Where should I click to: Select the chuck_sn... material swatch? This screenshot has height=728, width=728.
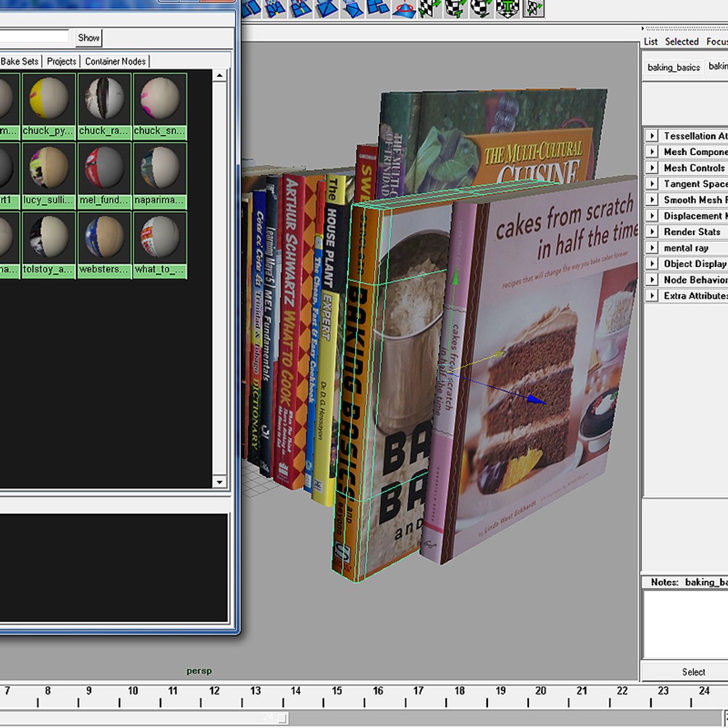click(x=160, y=105)
